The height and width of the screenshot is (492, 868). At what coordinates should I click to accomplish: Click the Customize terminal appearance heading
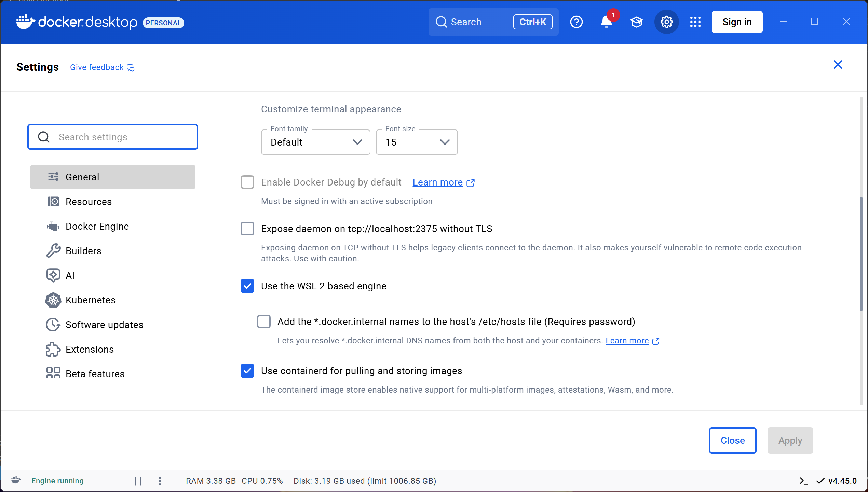(x=331, y=109)
